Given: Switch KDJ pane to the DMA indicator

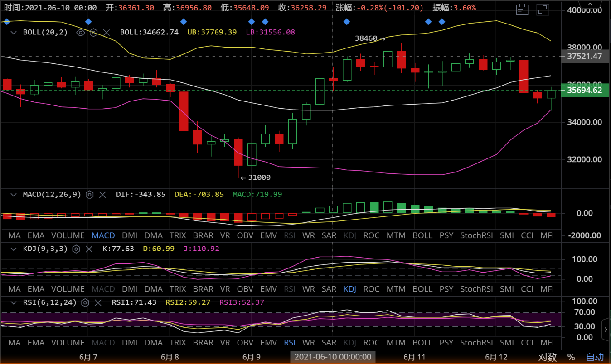Looking at the screenshot, I should (x=154, y=289).
